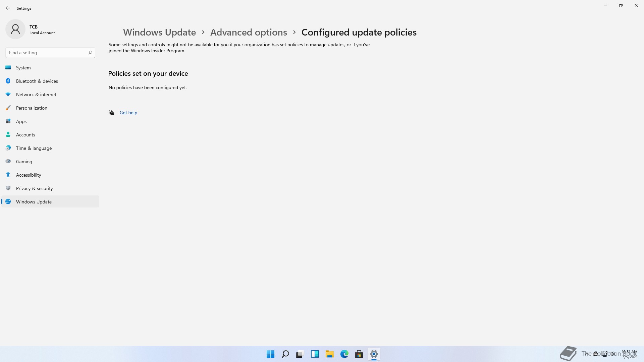Navigate to Windows Update breadcrumb
Viewport: 644px width, 362px height.
tap(159, 32)
